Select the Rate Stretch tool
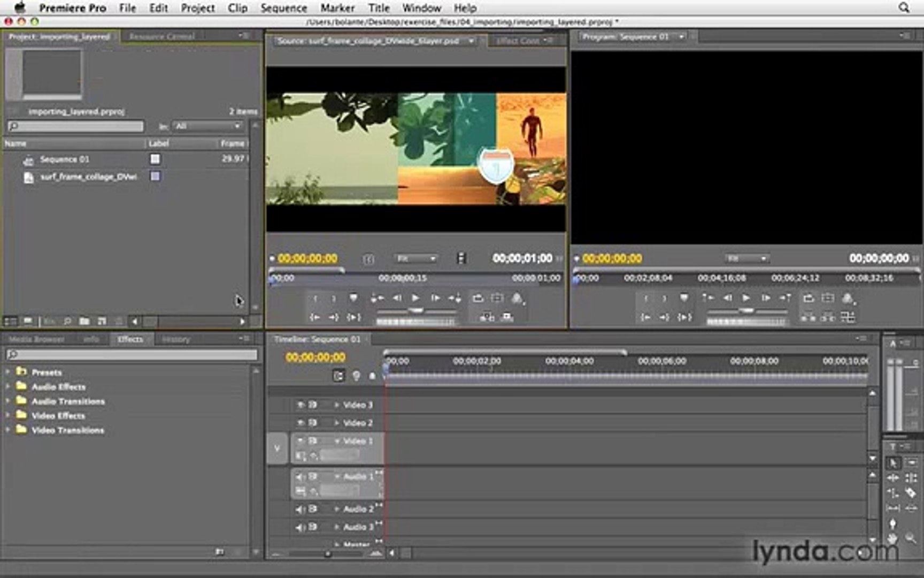Viewport: 924px width, 578px height. coord(893,492)
